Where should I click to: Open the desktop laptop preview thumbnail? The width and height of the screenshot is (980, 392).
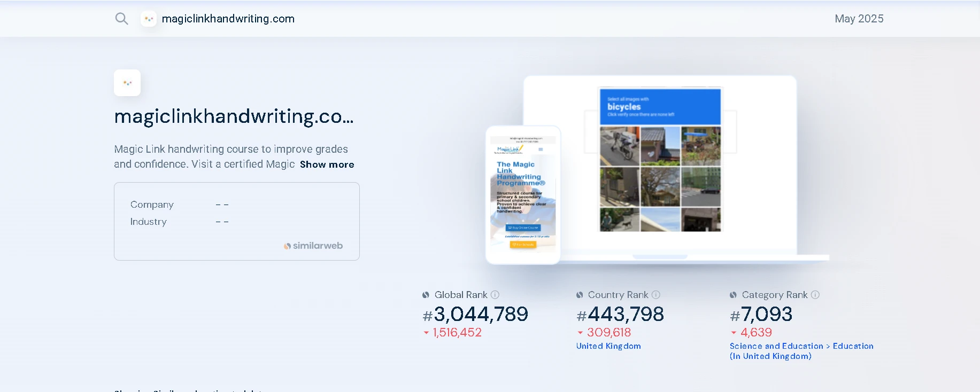click(660, 160)
